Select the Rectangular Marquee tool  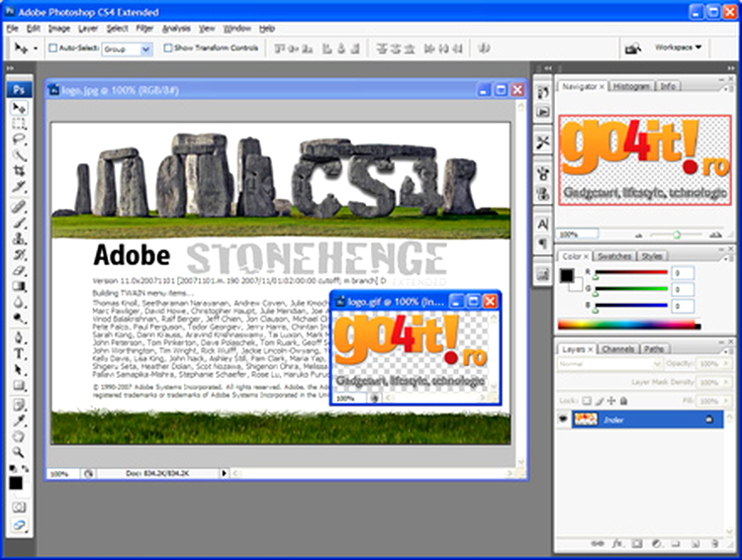coord(19,124)
